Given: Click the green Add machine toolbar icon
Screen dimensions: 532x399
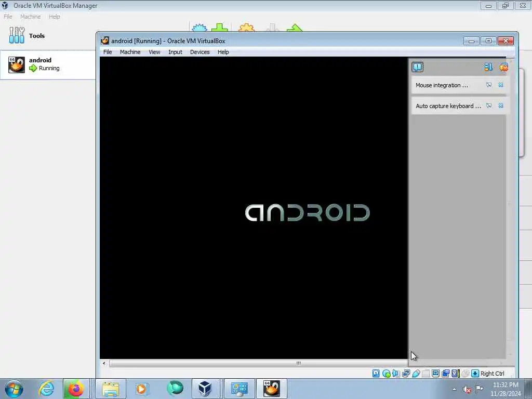Looking at the screenshot, I should tap(220, 27).
